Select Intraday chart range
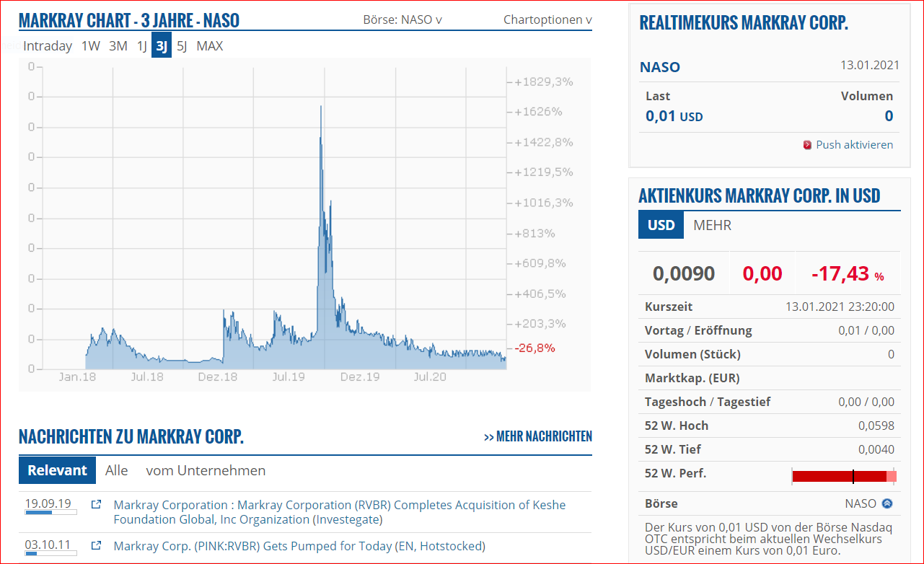The height and width of the screenshot is (564, 924). (48, 46)
